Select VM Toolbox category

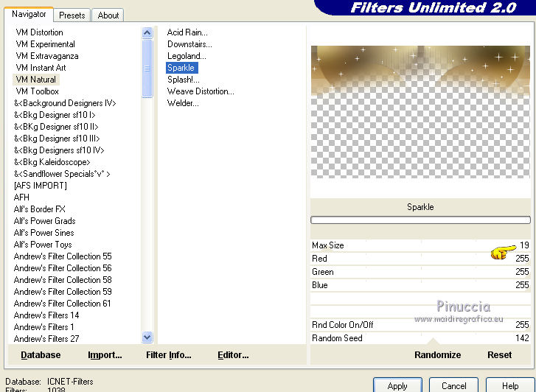click(37, 91)
